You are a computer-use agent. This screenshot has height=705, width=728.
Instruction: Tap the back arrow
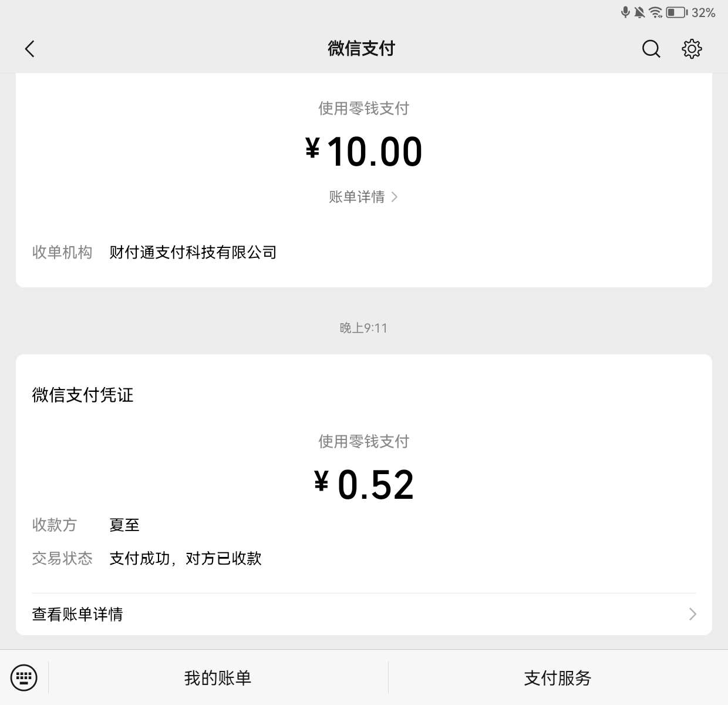click(x=30, y=49)
